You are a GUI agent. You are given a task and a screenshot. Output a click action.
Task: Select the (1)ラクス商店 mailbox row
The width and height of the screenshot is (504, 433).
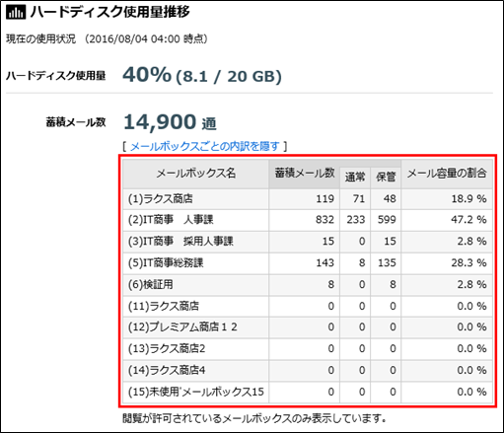308,199
